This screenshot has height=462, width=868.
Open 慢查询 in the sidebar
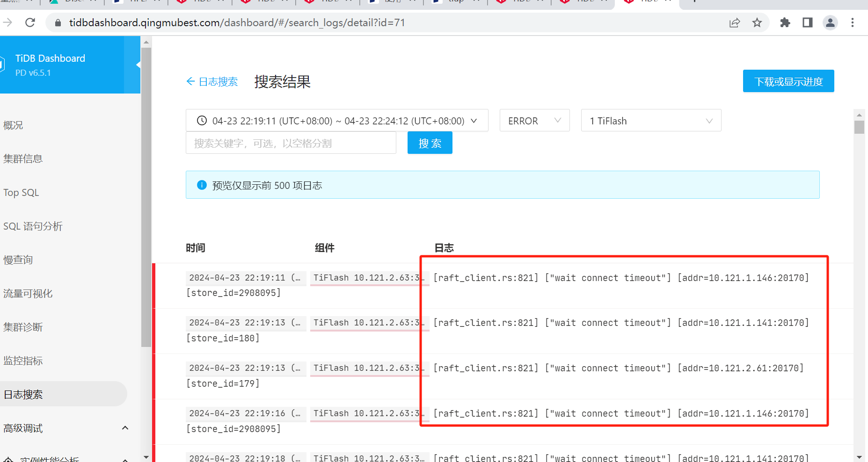18,260
